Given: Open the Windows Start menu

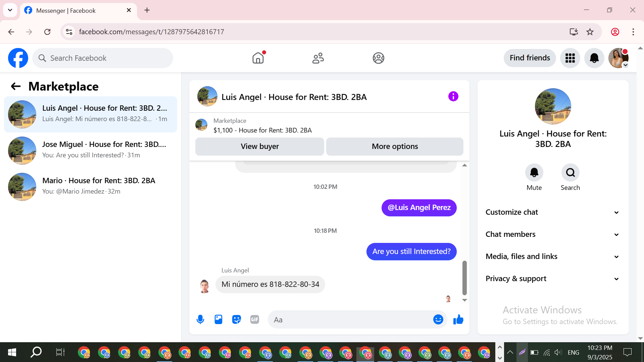Looking at the screenshot, I should tap(12, 352).
